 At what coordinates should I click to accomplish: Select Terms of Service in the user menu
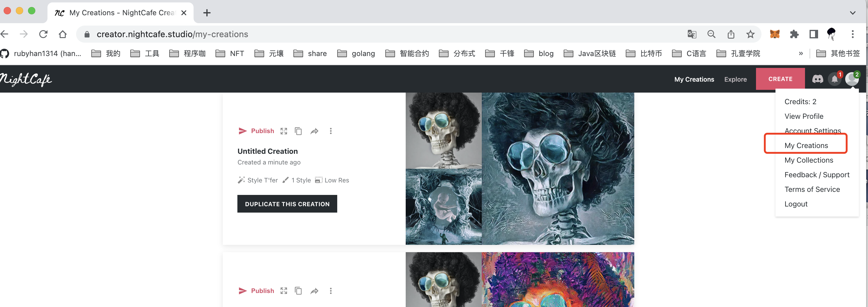pos(812,189)
